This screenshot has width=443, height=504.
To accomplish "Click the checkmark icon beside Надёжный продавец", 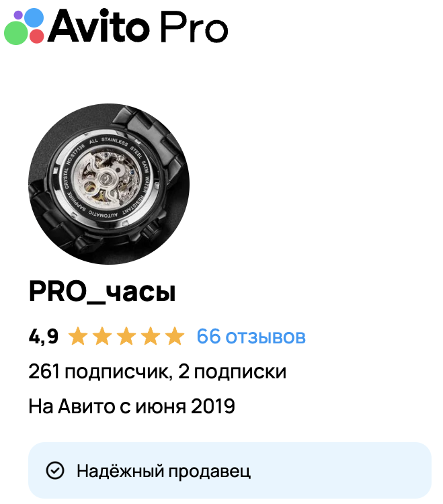I will click(55, 470).
